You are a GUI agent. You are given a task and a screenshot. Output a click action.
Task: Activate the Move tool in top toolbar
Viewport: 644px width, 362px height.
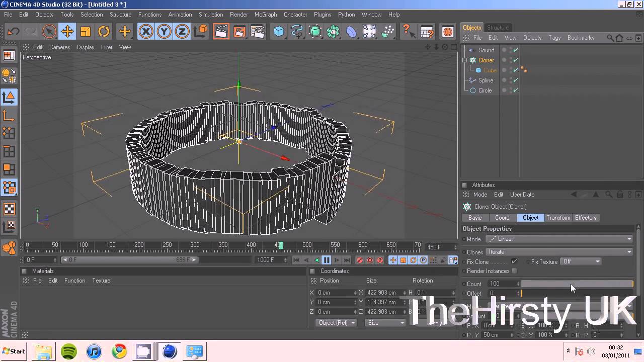tap(67, 32)
